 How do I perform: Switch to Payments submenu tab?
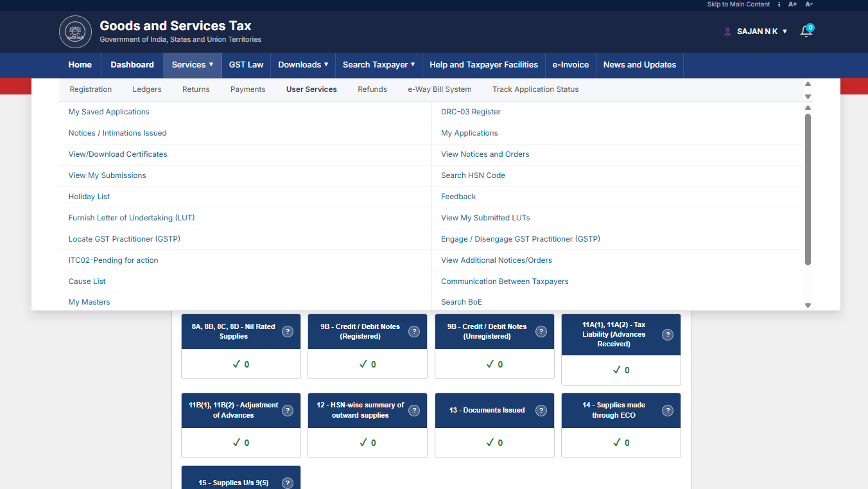click(x=248, y=89)
